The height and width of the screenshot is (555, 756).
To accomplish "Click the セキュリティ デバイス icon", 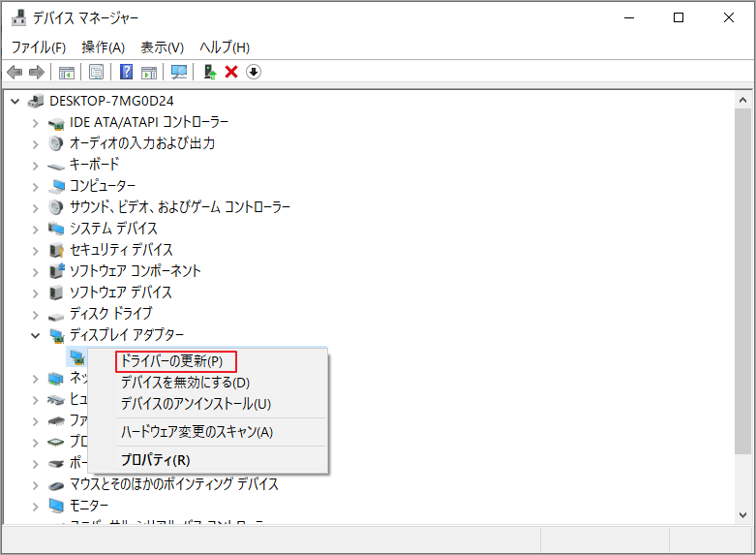I will click(56, 250).
